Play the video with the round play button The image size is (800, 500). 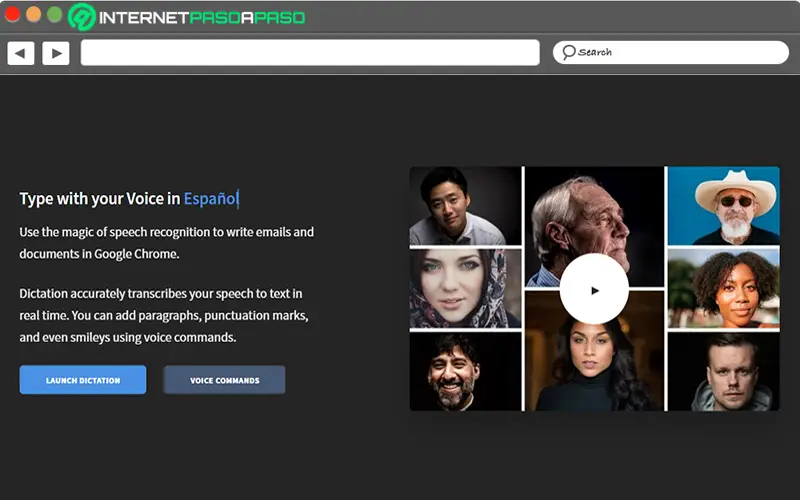(594, 290)
